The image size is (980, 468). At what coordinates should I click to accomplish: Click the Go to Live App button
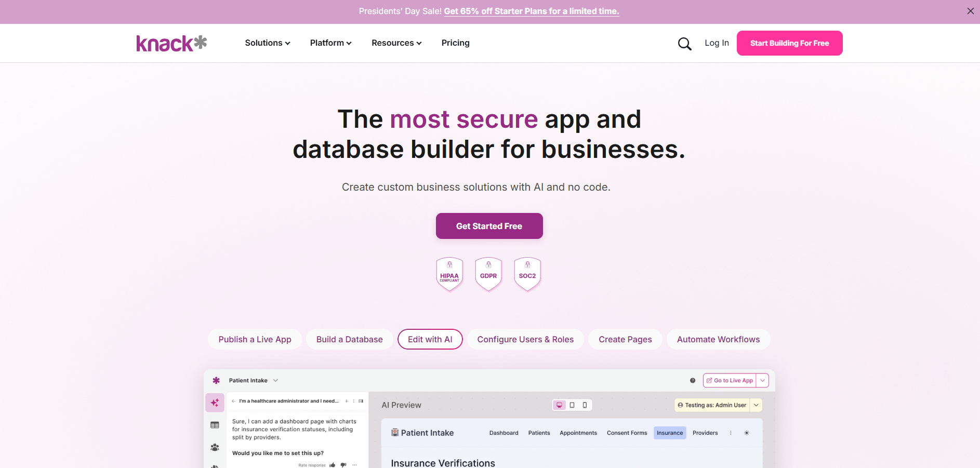[730, 381]
